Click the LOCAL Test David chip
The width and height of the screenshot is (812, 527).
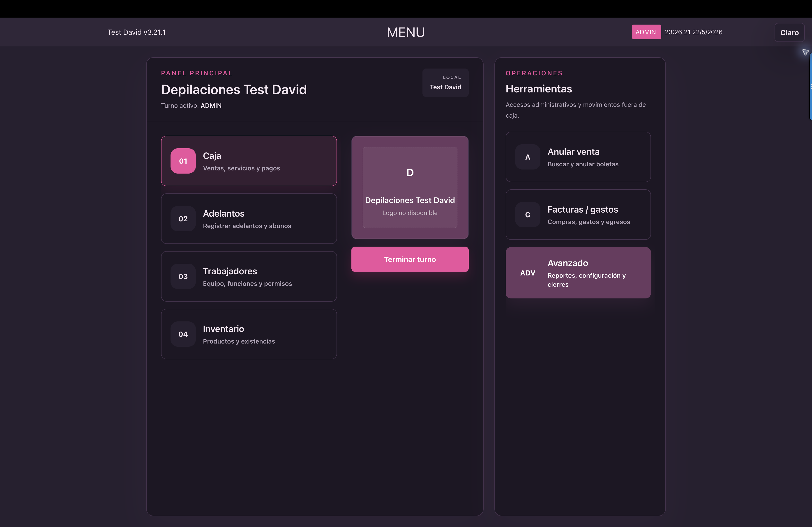coord(445,83)
